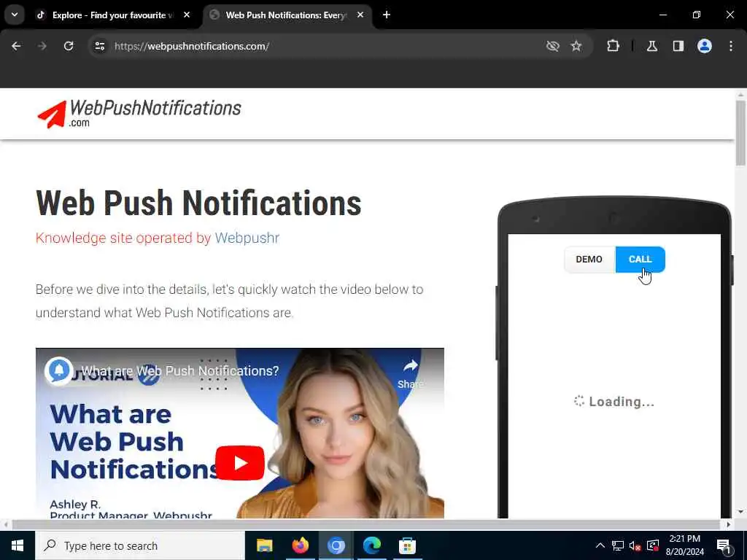
Task: Close the Web Push Notifications tab
Action: pyautogui.click(x=360, y=15)
